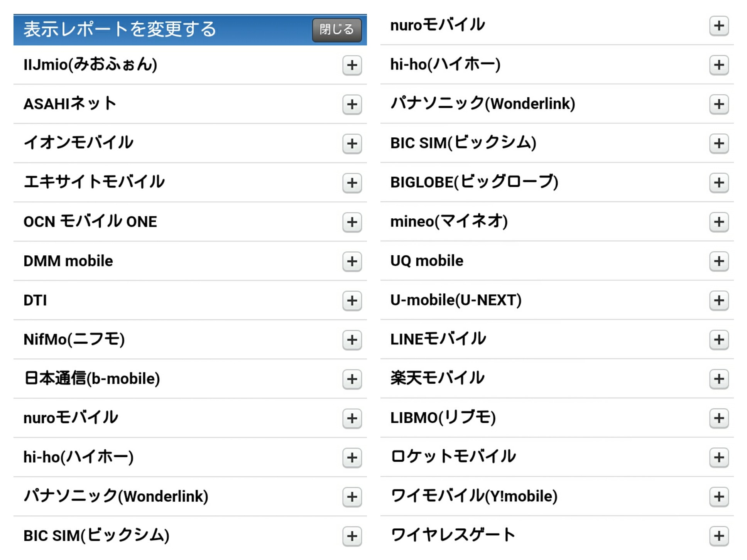Tap the plus beside イオンモバイル
The image size is (747, 560).
[352, 144]
